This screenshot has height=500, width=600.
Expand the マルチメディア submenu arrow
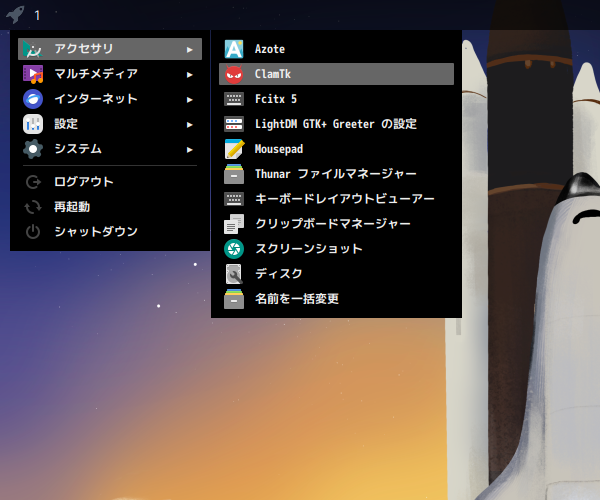pyautogui.click(x=189, y=75)
